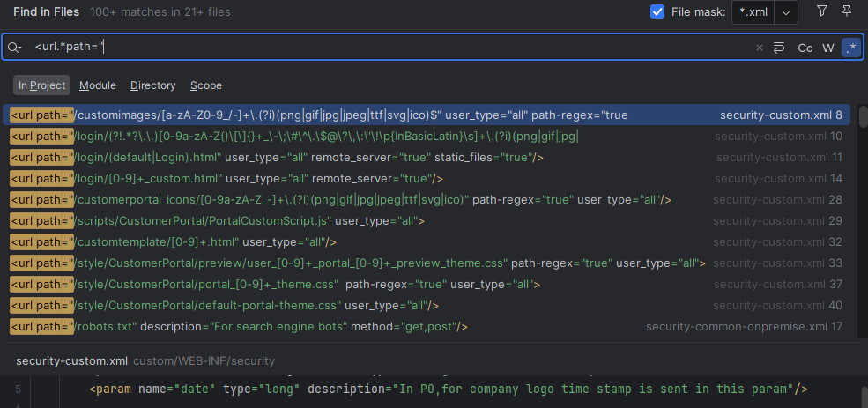This screenshot has height=408, width=868.
Task: Edit the *.xml file mask field
Action: pos(753,12)
